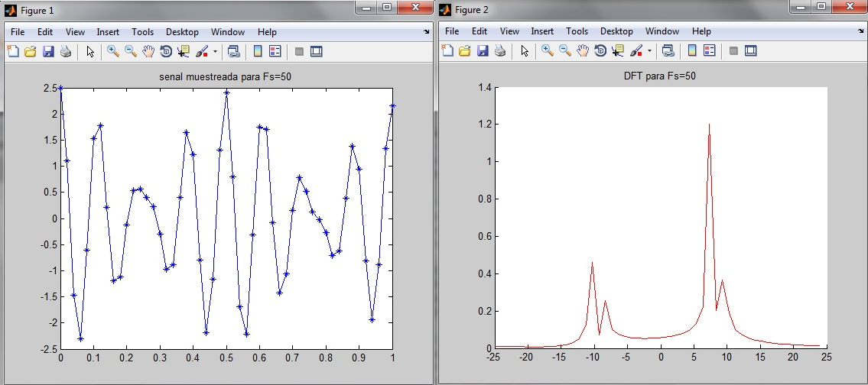Show Plot Tools and dock Figure 2
The width and height of the screenshot is (868, 385).
pyautogui.click(x=750, y=51)
